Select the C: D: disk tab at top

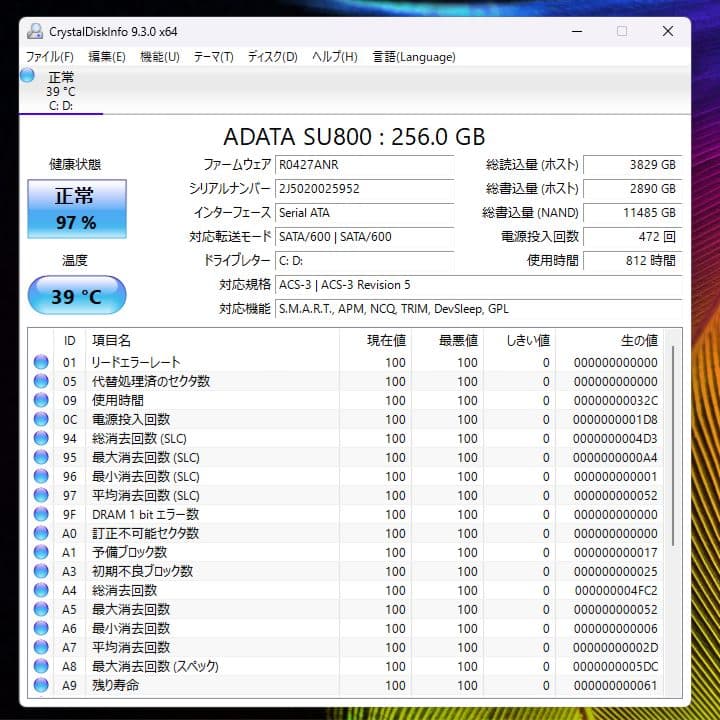point(61,91)
